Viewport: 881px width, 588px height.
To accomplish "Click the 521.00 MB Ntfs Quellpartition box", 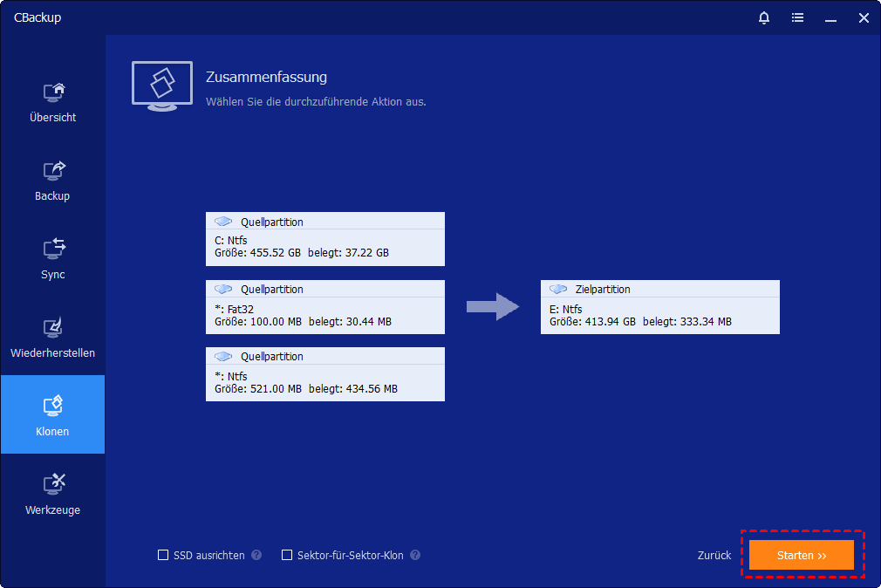I will [x=324, y=374].
